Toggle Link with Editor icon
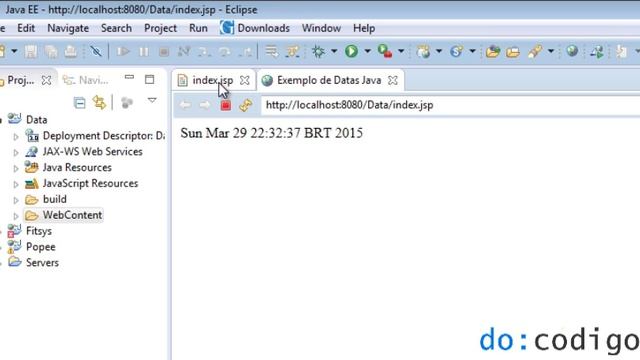Image resolution: width=640 pixels, height=360 pixels. [x=99, y=102]
